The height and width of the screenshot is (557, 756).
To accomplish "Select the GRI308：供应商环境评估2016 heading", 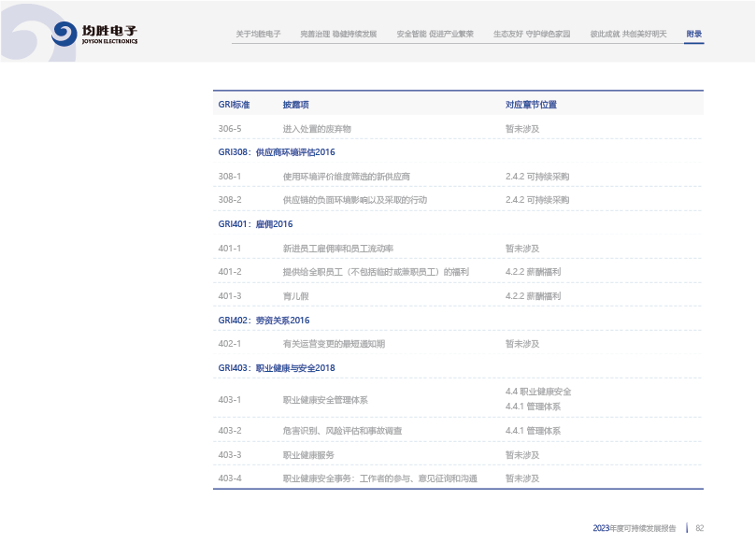I will 277,152.
